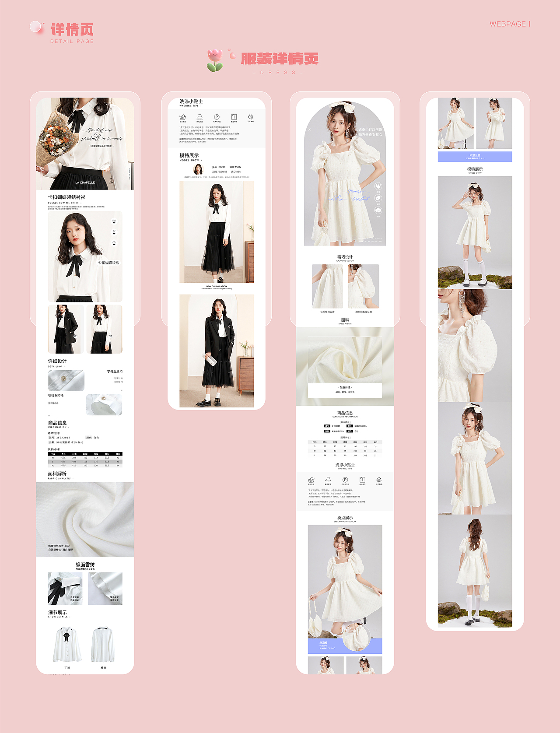Image resolution: width=560 pixels, height=733 pixels.
Task: Click the 详情页 title at top left
Action: tap(72, 30)
